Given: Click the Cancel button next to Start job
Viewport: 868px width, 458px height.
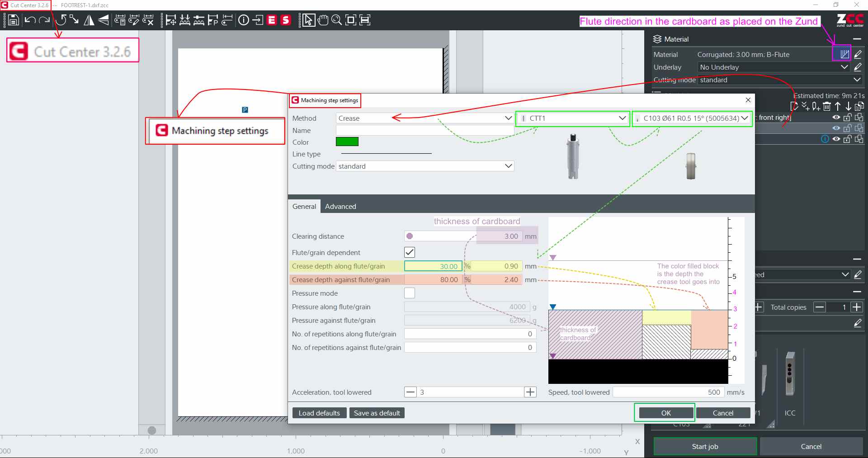Looking at the screenshot, I should click(x=811, y=446).
